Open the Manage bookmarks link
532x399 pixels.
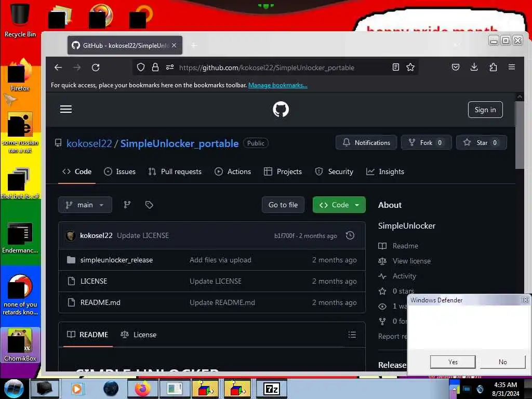(x=278, y=85)
